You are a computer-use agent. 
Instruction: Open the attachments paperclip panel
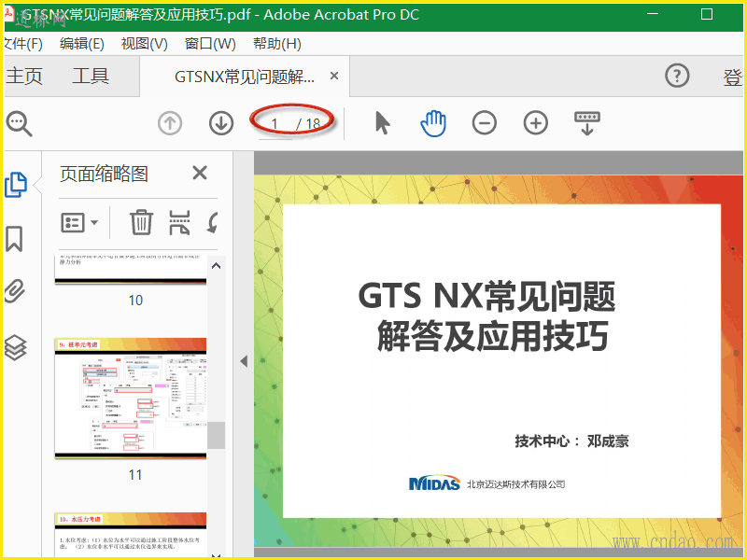click(x=14, y=291)
